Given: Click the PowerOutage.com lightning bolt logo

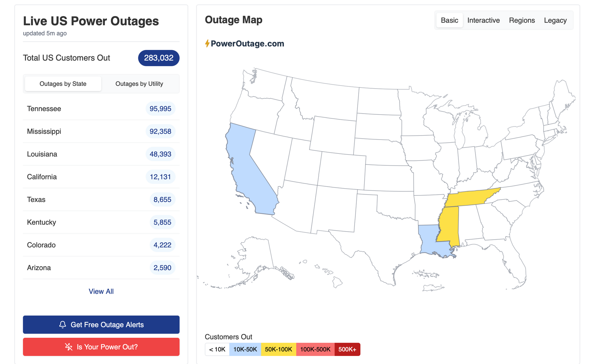Looking at the screenshot, I should click(207, 44).
